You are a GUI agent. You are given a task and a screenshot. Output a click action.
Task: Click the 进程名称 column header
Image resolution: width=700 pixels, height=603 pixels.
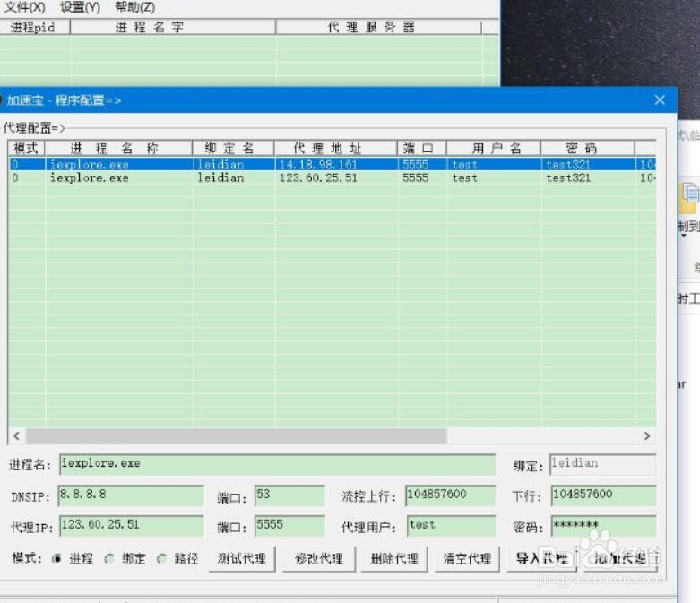coord(118,148)
